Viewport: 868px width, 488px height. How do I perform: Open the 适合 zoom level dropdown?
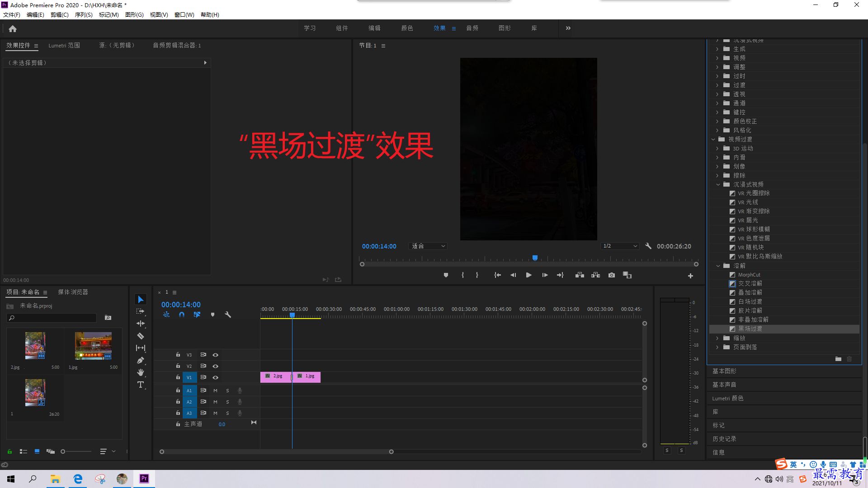427,246
